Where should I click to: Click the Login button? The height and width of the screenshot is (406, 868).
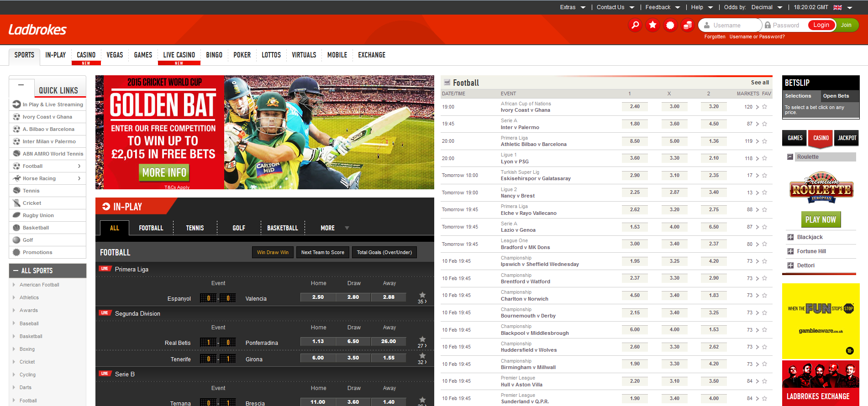click(x=821, y=25)
